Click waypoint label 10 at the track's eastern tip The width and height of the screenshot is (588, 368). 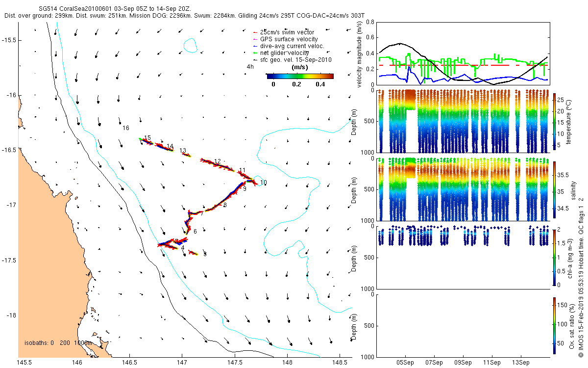(264, 183)
